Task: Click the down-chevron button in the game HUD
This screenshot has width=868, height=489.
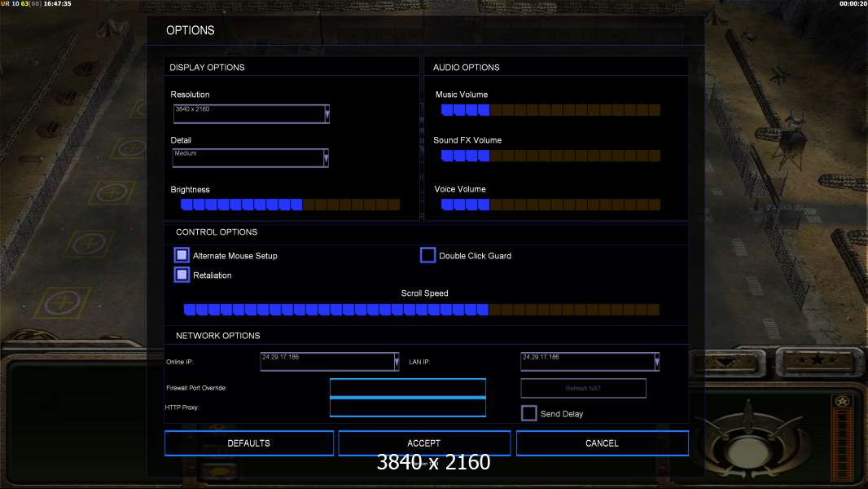Action: tap(728, 363)
